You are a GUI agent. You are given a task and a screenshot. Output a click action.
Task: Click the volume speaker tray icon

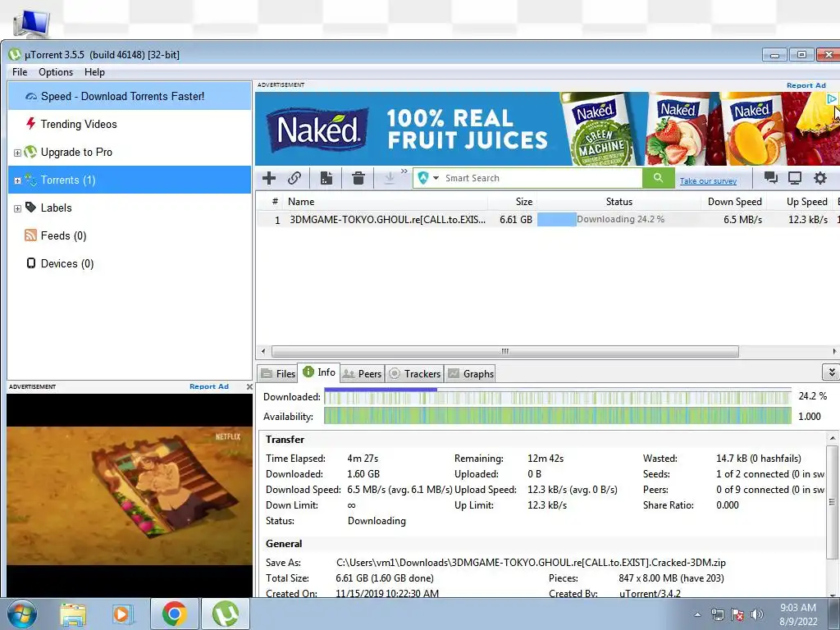point(757,614)
